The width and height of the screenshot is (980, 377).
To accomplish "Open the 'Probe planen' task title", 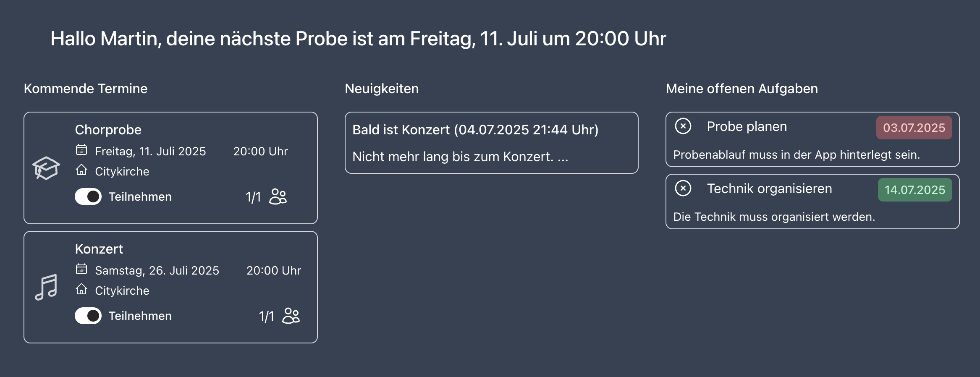I will tap(747, 126).
